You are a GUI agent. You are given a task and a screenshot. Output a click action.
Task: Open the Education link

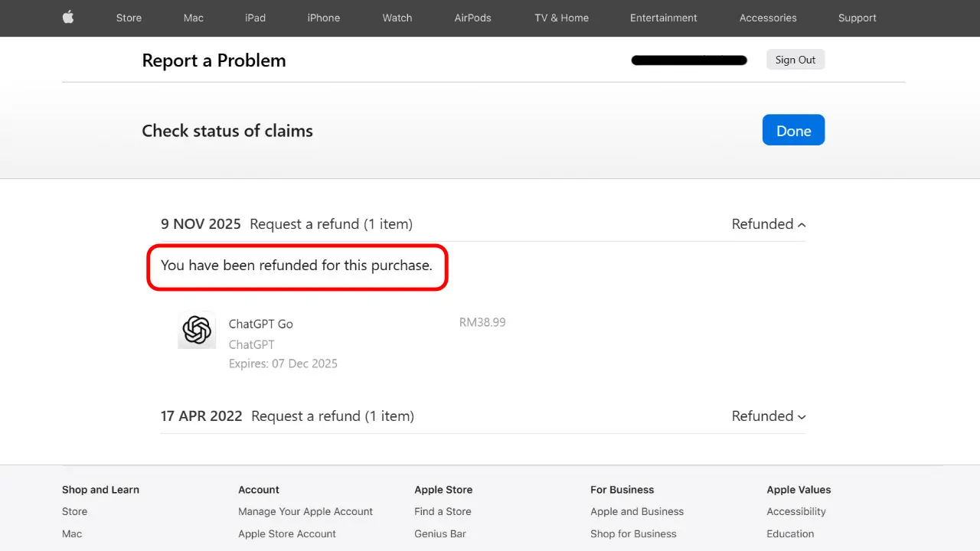point(790,533)
